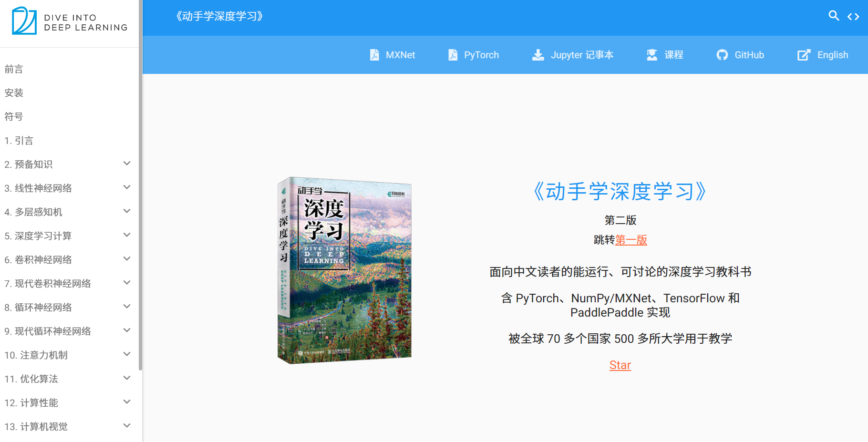
Task: Click the code brackets icon in header
Action: 853,16
